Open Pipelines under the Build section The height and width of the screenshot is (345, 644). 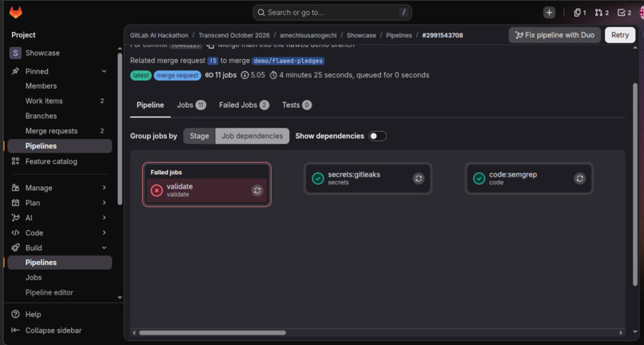tap(60, 263)
